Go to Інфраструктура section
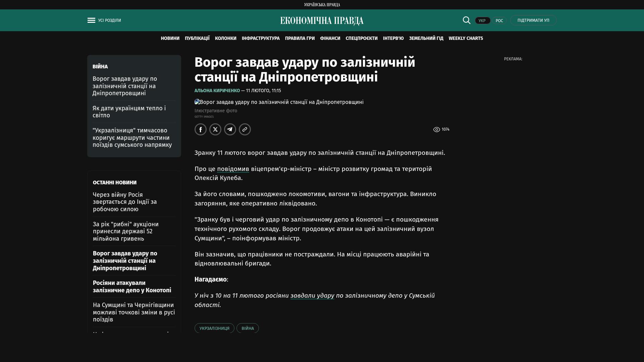Image resolution: width=644 pixels, height=362 pixels. tap(261, 39)
